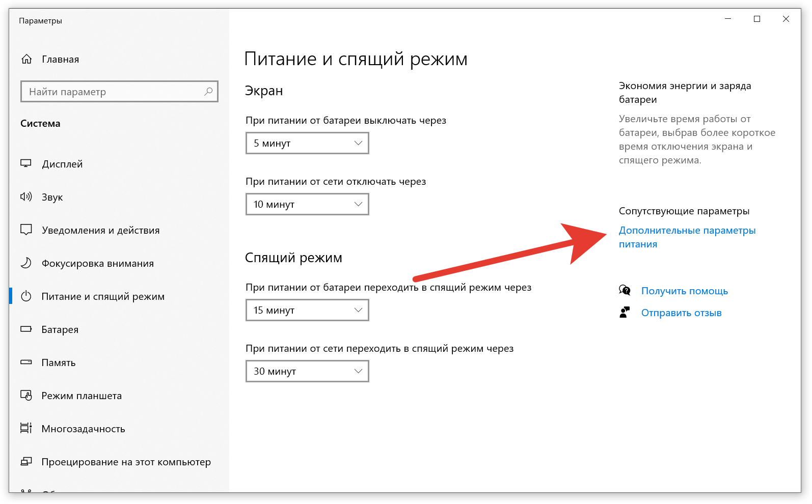812x504 pixels.
Task: Select Питание и спящий режим in sidebar
Action: click(103, 297)
